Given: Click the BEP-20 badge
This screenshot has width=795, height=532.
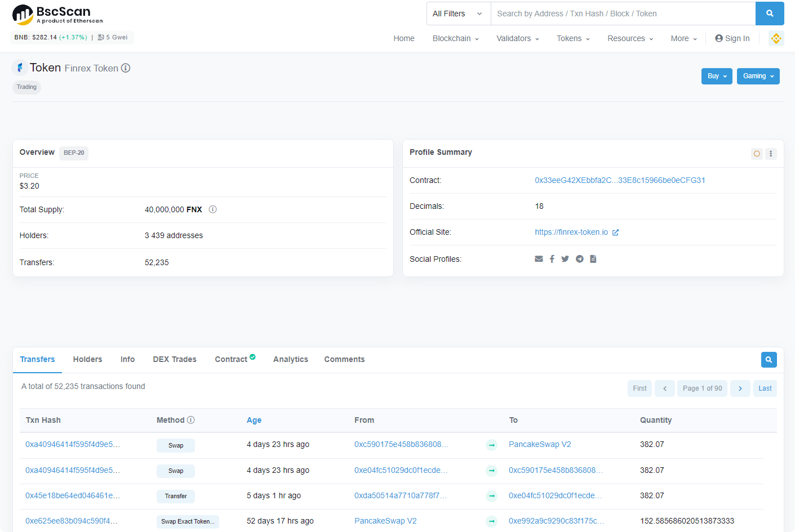Looking at the screenshot, I should pyautogui.click(x=74, y=153).
